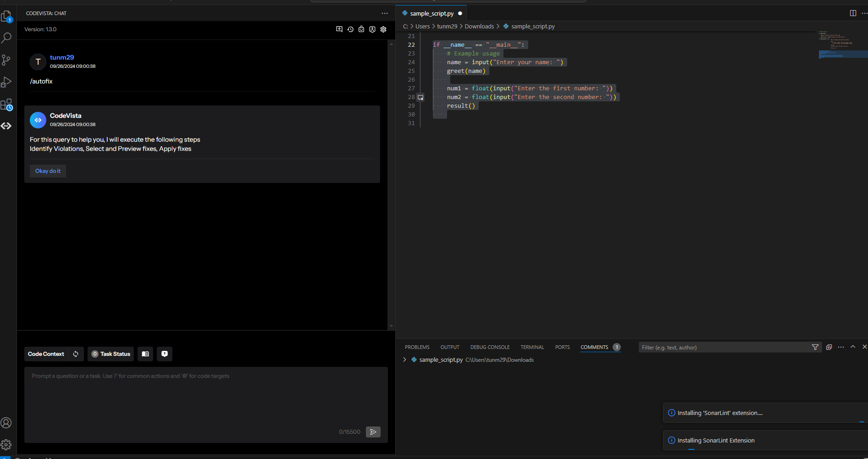Open the Users breadcrumb
The image size is (868, 459).
coord(422,27)
